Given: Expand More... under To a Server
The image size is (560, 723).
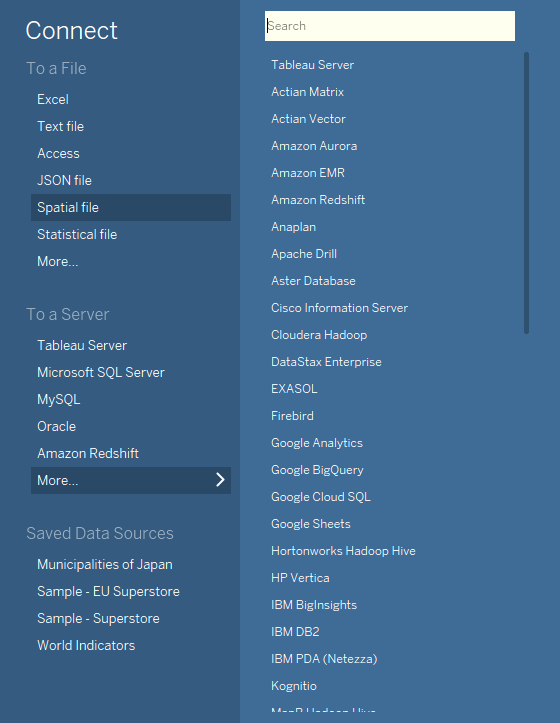Looking at the screenshot, I should 131,480.
